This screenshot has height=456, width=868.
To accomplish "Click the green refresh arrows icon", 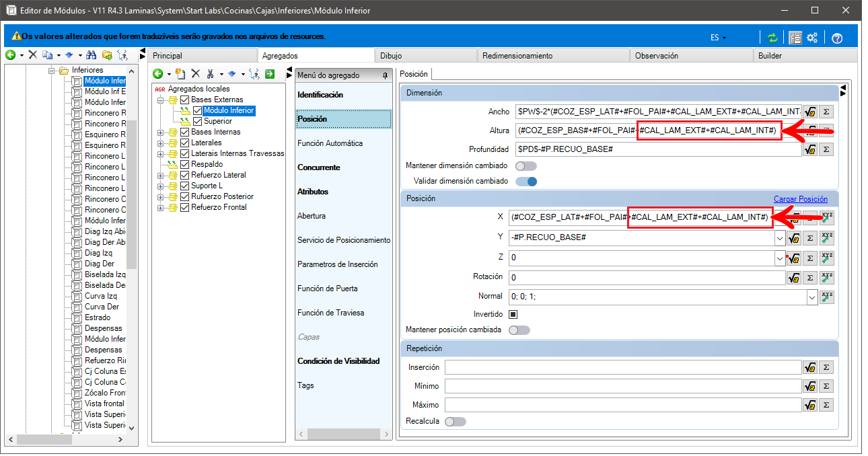I will [772, 38].
